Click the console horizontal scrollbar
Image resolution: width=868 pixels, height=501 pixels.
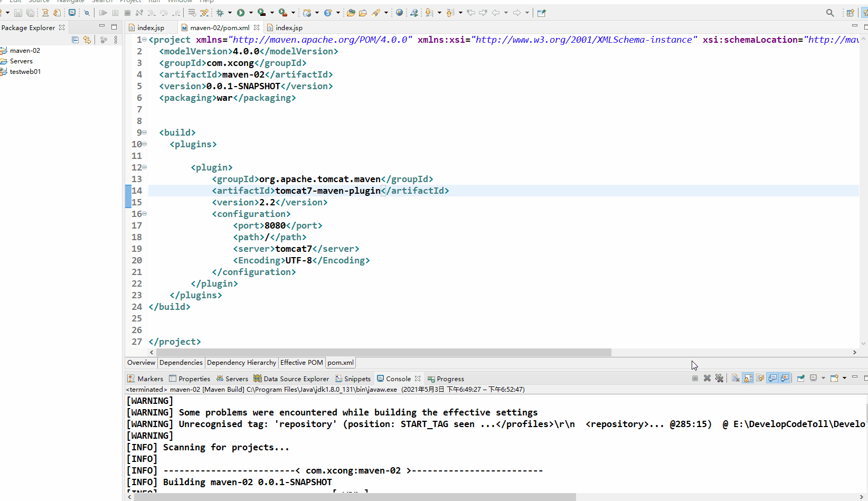tap(354, 497)
